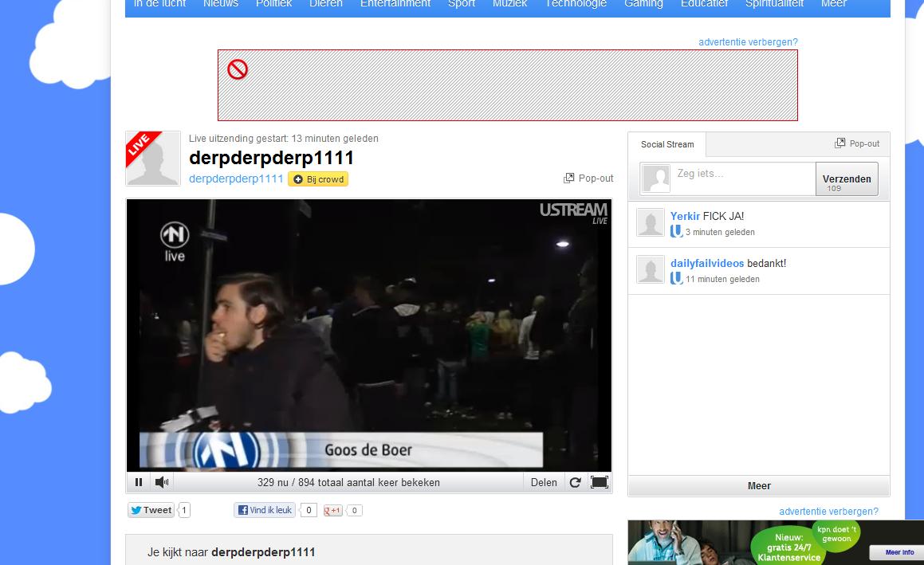The image size is (924, 565).
Task: Pause the live video stream
Action: [x=139, y=482]
